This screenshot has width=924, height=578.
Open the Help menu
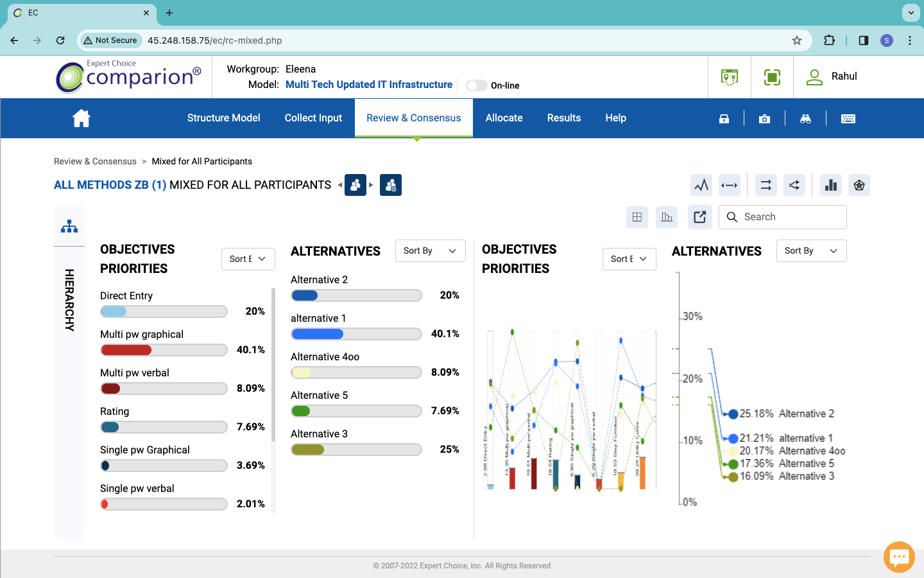point(615,118)
